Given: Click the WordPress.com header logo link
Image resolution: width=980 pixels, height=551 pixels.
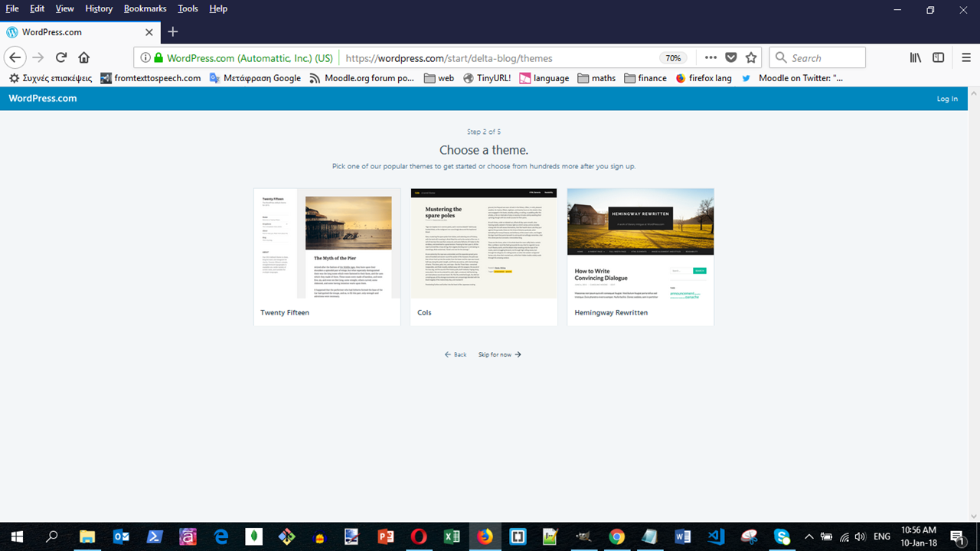Looking at the screenshot, I should [43, 98].
